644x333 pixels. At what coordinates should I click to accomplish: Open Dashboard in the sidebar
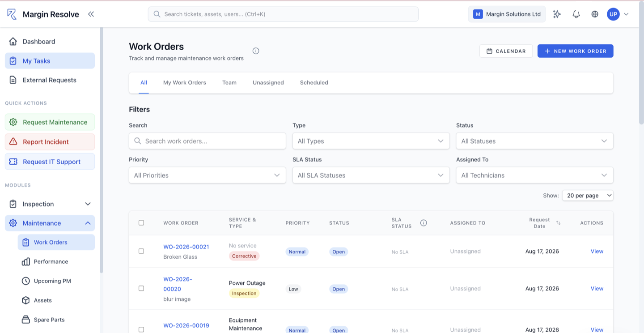[x=50, y=41]
